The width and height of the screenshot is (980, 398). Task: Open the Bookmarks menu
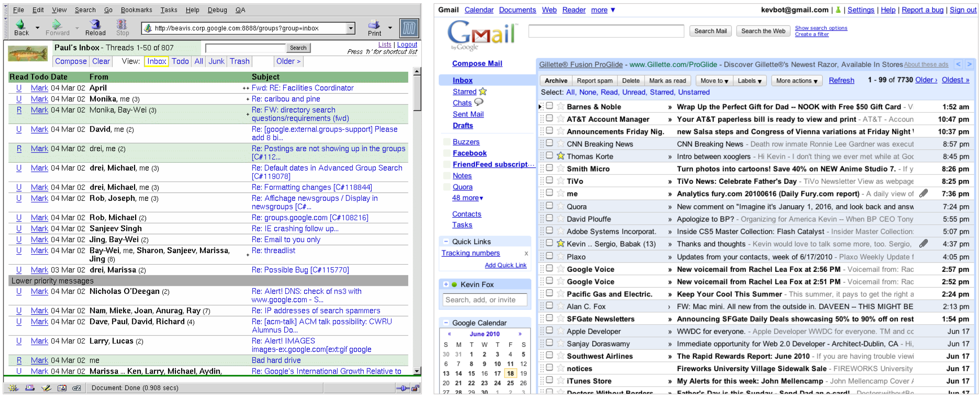coord(136,10)
